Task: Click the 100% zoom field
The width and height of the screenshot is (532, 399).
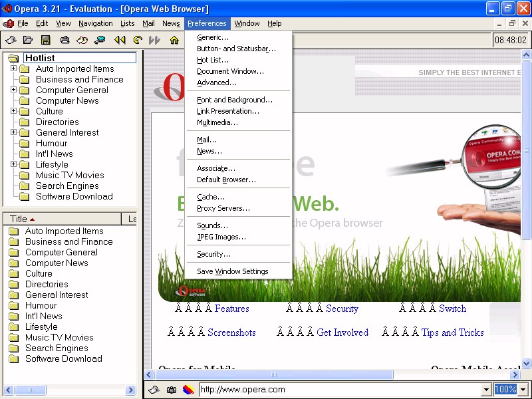Action: click(x=505, y=389)
